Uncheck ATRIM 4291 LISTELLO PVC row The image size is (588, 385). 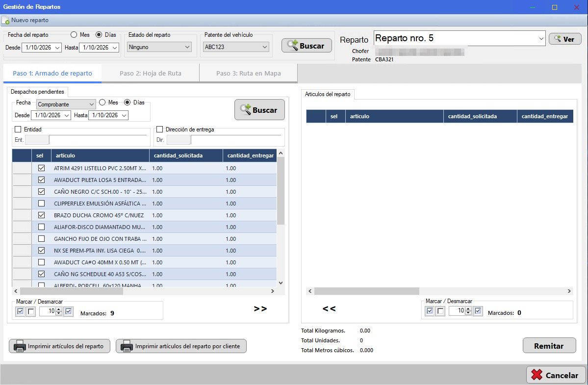click(x=41, y=168)
